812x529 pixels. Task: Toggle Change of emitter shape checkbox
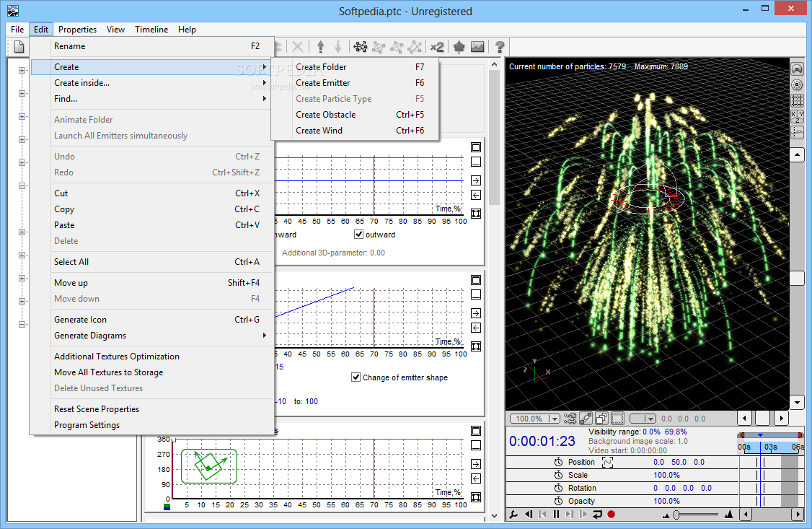pos(356,377)
